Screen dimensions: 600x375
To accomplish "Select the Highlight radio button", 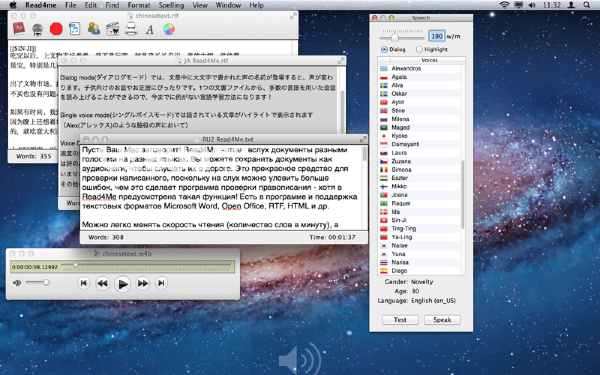I will tap(419, 49).
